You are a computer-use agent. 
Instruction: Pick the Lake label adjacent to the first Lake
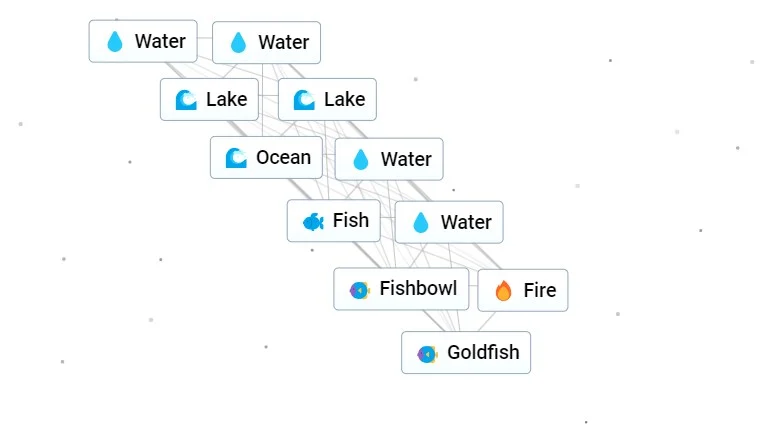click(345, 99)
